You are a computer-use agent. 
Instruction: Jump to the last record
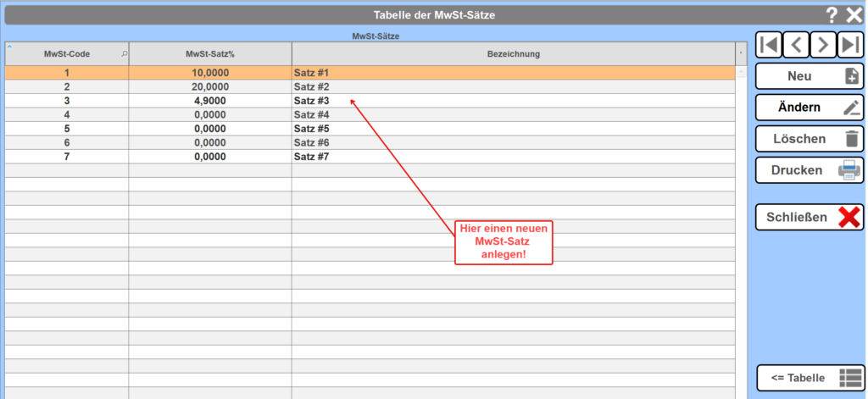[850, 45]
